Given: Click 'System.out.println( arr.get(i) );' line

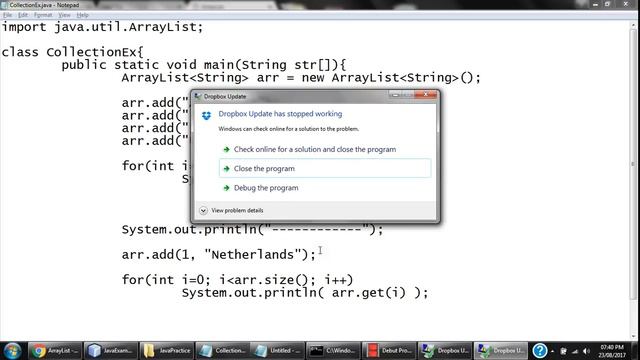Looking at the screenshot, I should pos(305,293).
